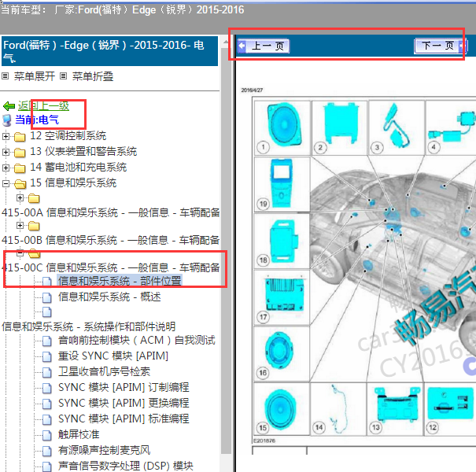Collapse the 15 信息和娱乐系统 node
The width and height of the screenshot is (476, 472).
pyautogui.click(x=6, y=183)
